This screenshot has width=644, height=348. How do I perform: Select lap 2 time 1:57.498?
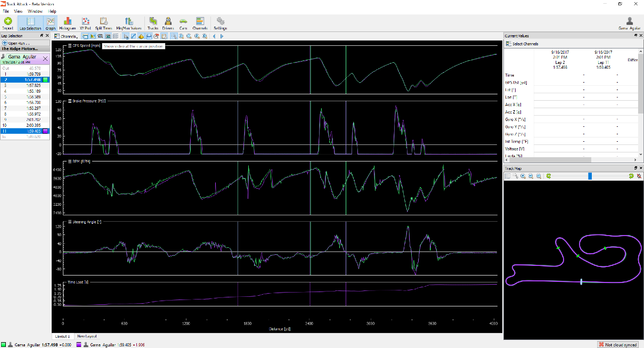coord(25,79)
